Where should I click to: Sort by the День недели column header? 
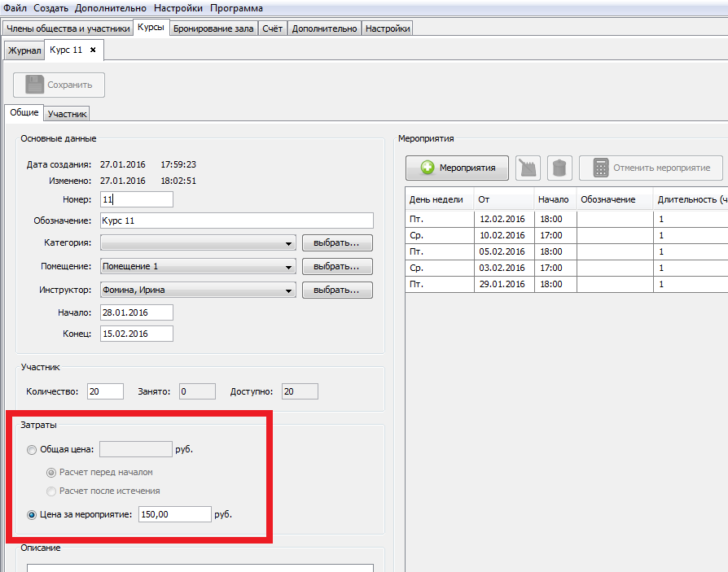point(439,199)
